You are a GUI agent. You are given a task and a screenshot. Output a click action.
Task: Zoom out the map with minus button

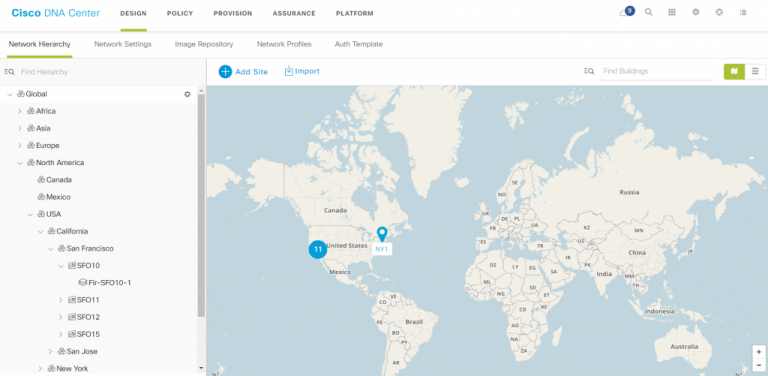click(759, 365)
